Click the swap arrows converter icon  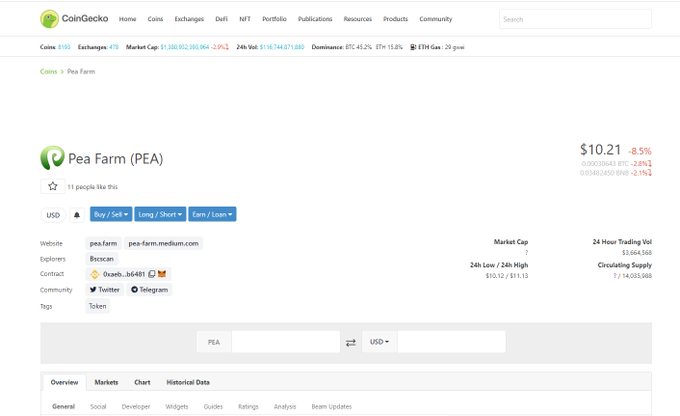pyautogui.click(x=351, y=343)
